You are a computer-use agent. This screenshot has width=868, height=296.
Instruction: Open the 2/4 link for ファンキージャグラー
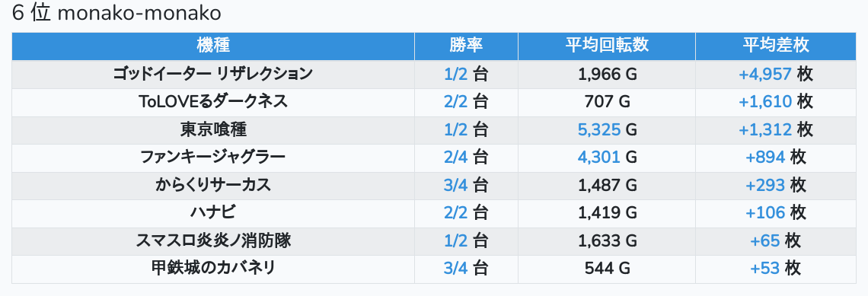455,158
